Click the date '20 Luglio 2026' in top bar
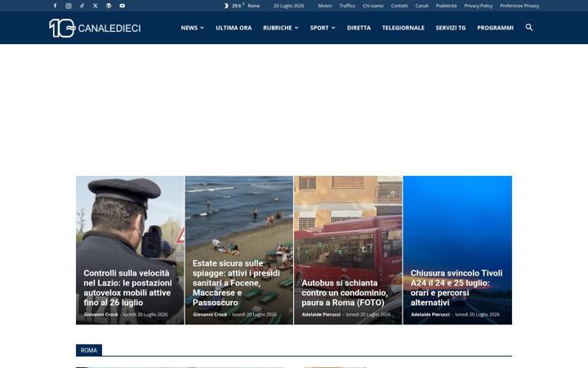The image size is (588, 368). pyautogui.click(x=289, y=6)
